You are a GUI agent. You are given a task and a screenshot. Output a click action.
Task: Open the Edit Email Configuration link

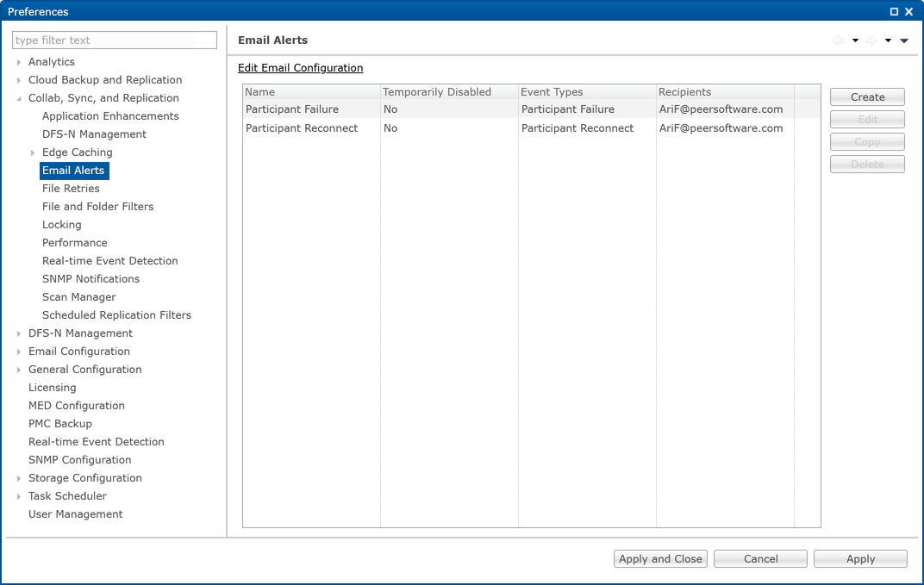(301, 68)
